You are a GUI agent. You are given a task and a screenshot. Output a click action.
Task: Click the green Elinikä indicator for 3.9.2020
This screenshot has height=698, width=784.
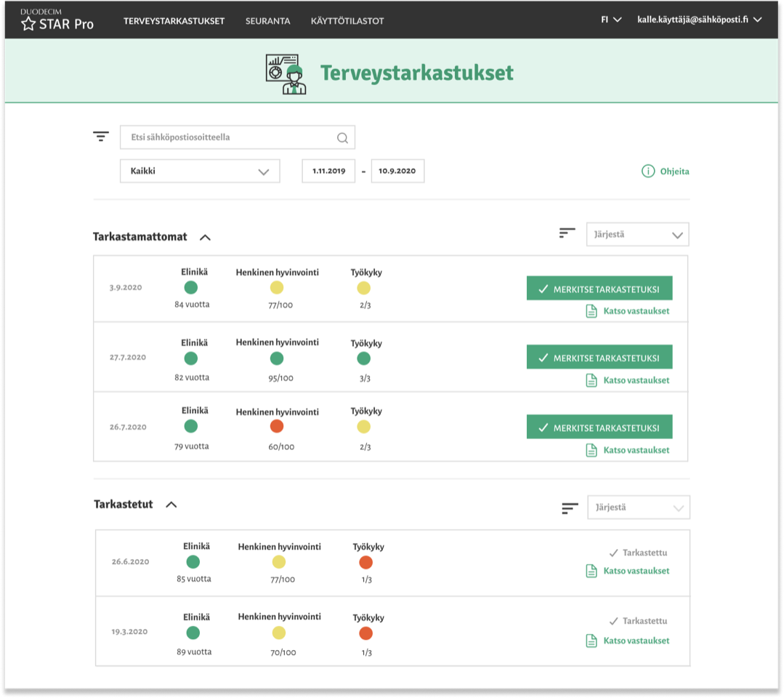191,288
